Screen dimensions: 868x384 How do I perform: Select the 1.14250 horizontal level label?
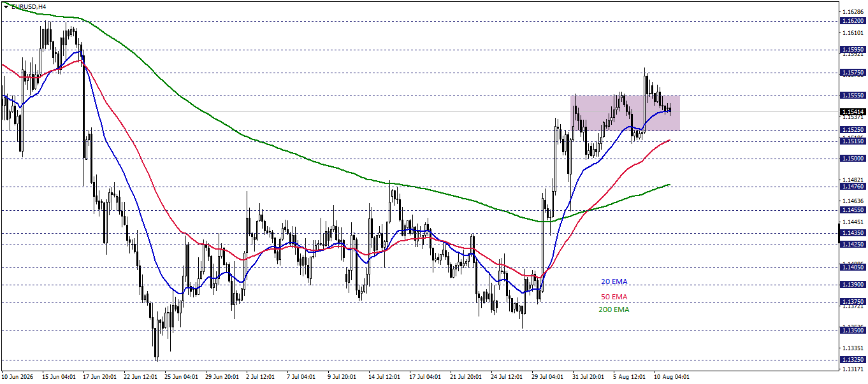pos(853,245)
